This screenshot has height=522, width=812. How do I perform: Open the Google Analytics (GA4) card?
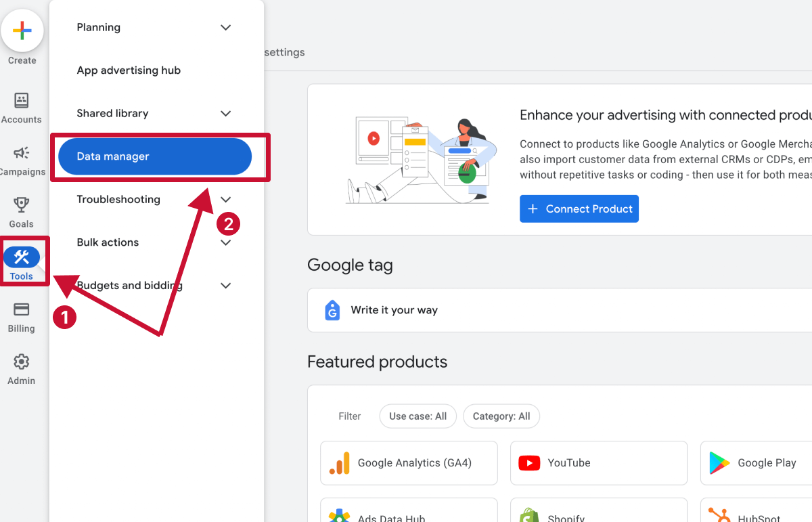point(409,463)
